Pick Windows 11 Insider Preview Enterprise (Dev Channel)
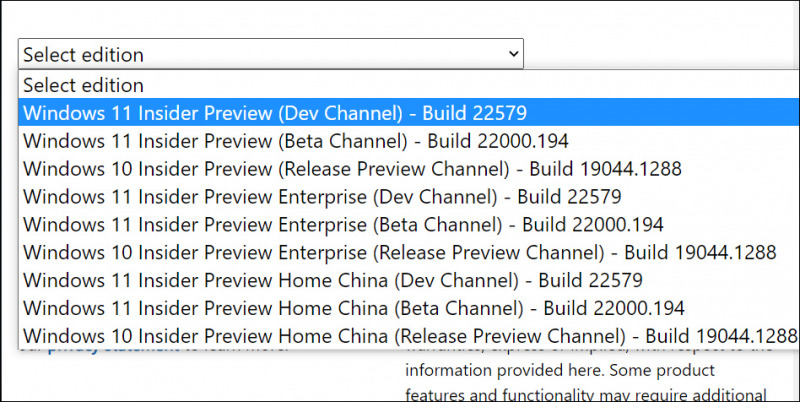This screenshot has width=800, height=402. coord(409,196)
